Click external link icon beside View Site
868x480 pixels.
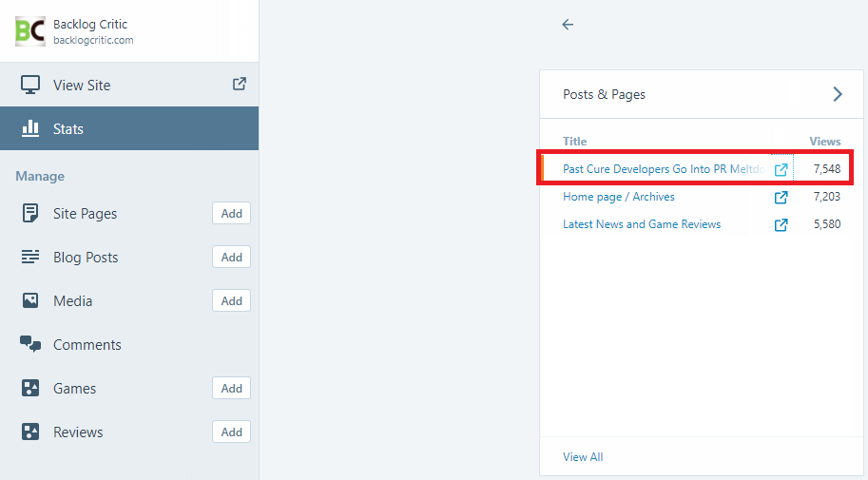tap(240, 85)
